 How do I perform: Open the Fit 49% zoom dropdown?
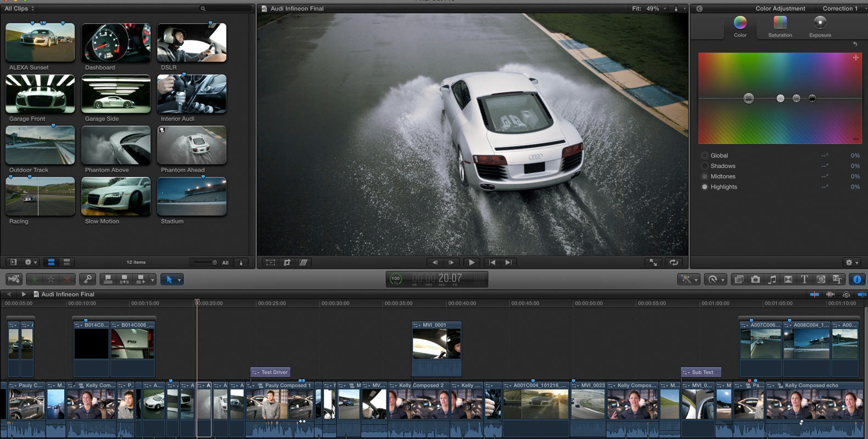(649, 8)
